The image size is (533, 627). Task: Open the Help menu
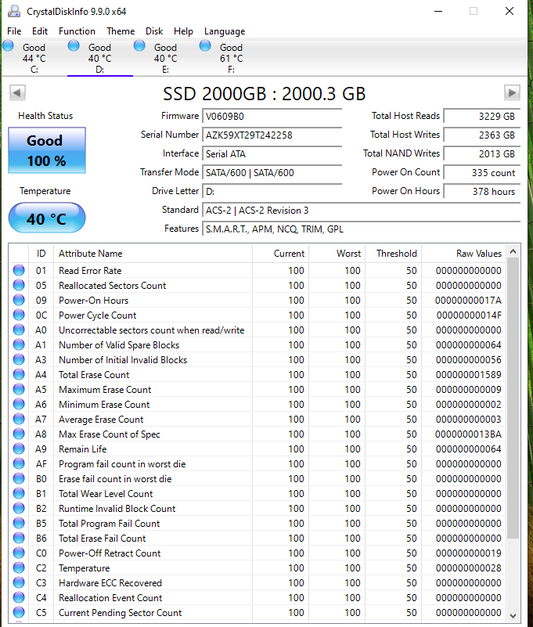[x=183, y=31]
